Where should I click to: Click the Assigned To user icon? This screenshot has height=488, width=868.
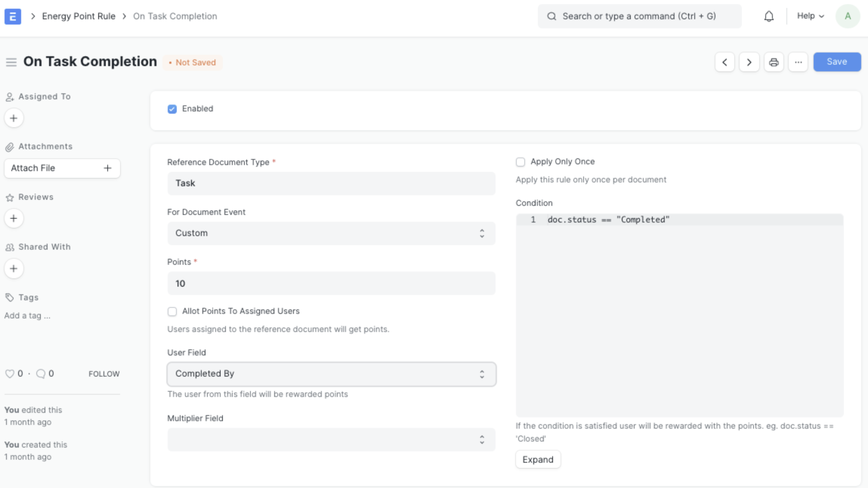(10, 97)
